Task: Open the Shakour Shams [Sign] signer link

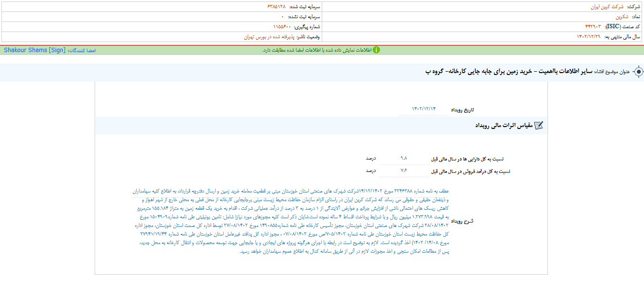Action: pyautogui.click(x=34, y=50)
